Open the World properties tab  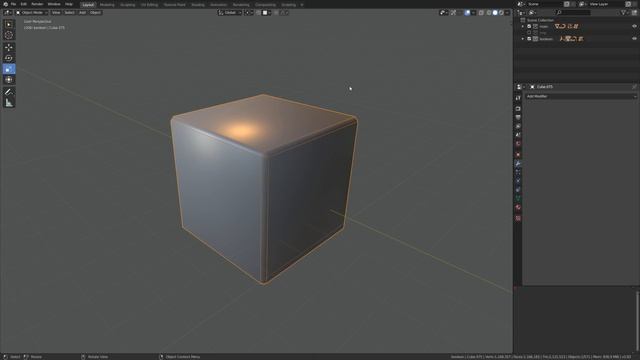(x=518, y=144)
